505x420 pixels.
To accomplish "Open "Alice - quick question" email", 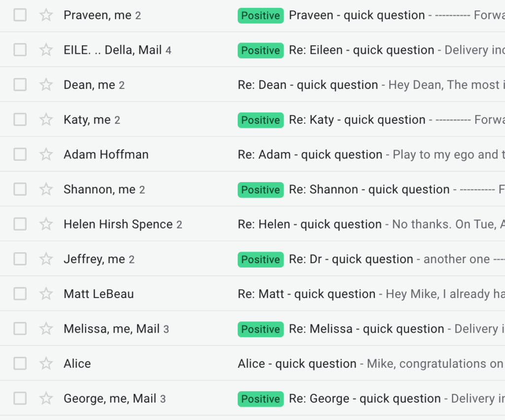I will [x=297, y=364].
